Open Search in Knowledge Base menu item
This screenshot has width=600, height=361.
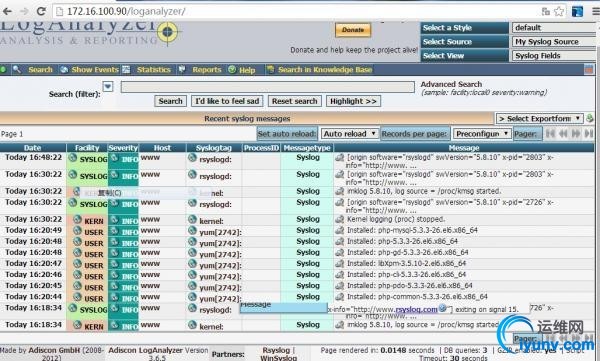click(x=325, y=70)
